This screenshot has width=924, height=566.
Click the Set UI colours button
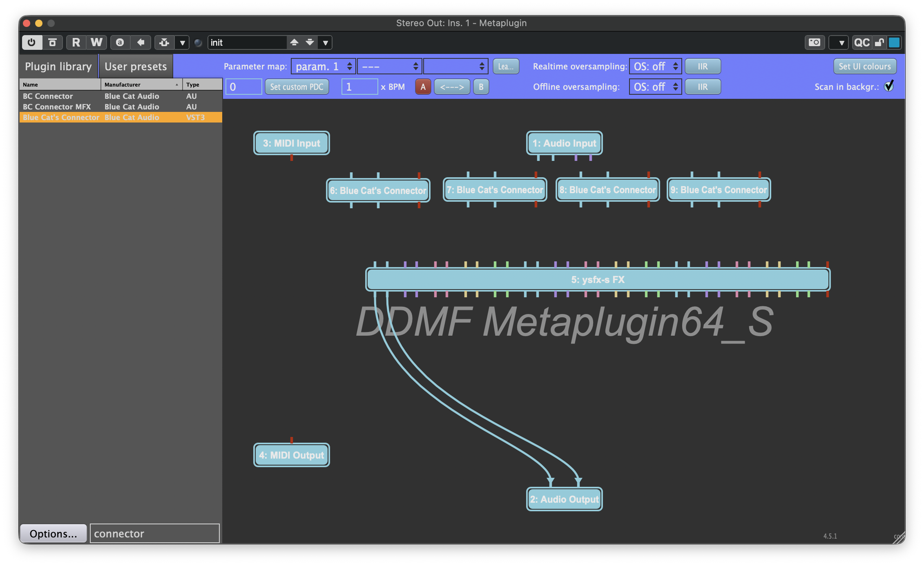point(865,66)
